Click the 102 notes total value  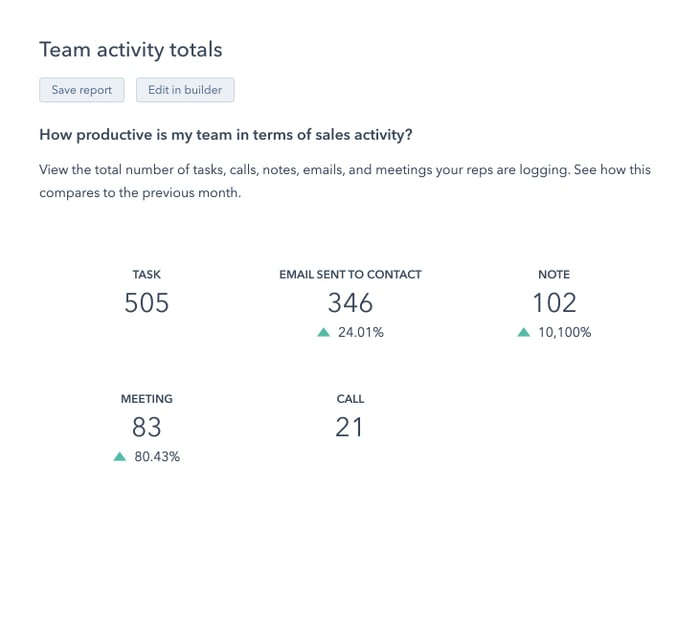(554, 303)
